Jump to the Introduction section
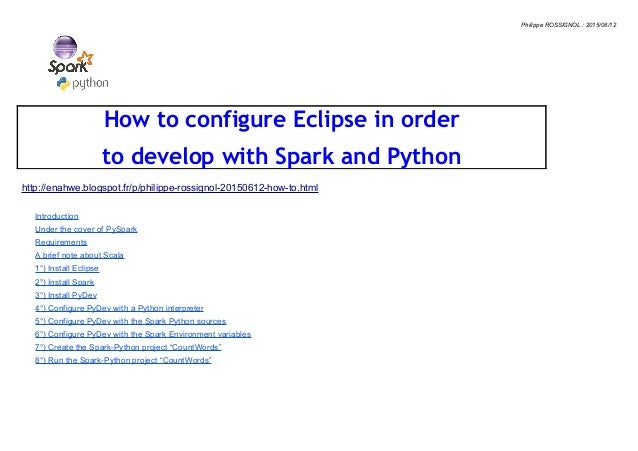 point(57,216)
